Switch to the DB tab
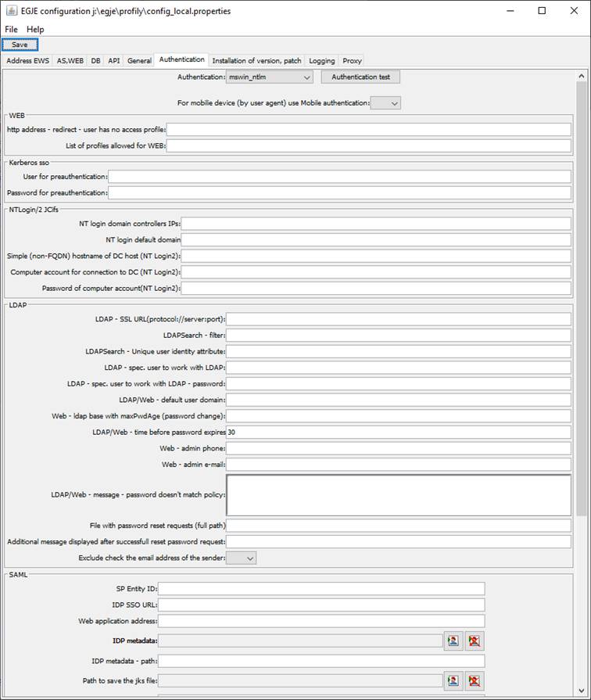 95,61
